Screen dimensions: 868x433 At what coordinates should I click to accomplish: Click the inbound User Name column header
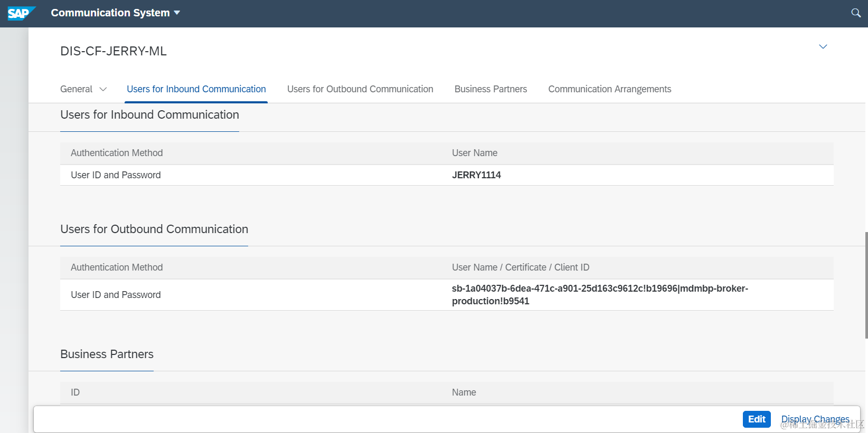tap(475, 153)
